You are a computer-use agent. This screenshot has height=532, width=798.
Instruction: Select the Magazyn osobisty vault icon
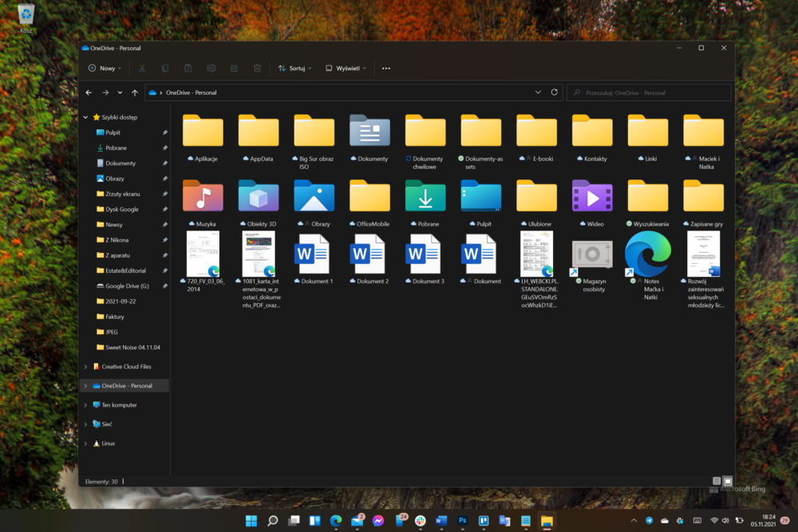(x=592, y=254)
